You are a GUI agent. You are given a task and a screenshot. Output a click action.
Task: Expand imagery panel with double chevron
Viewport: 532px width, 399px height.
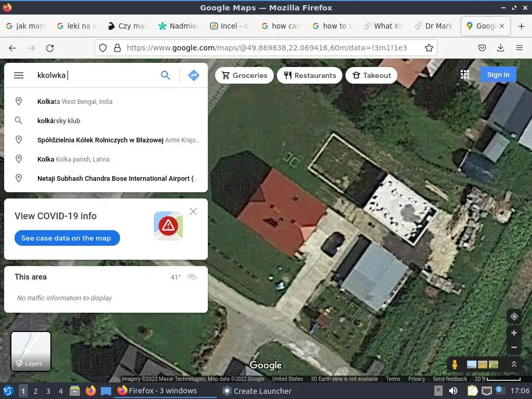[514, 364]
